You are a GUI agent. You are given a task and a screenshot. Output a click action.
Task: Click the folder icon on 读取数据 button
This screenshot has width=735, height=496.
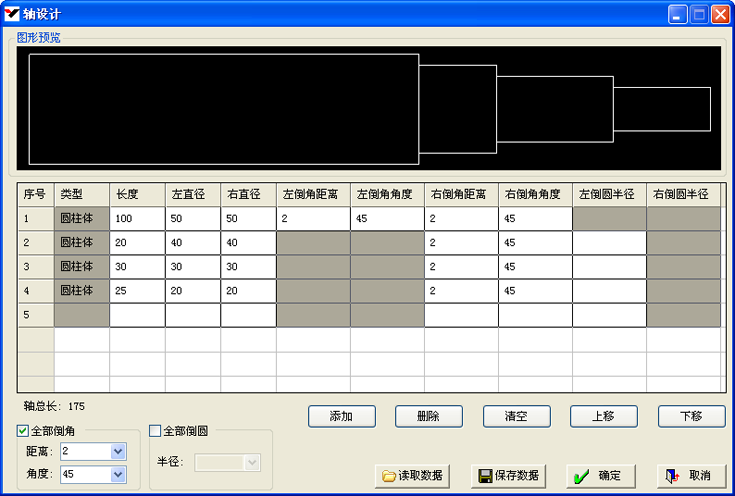pos(389,476)
